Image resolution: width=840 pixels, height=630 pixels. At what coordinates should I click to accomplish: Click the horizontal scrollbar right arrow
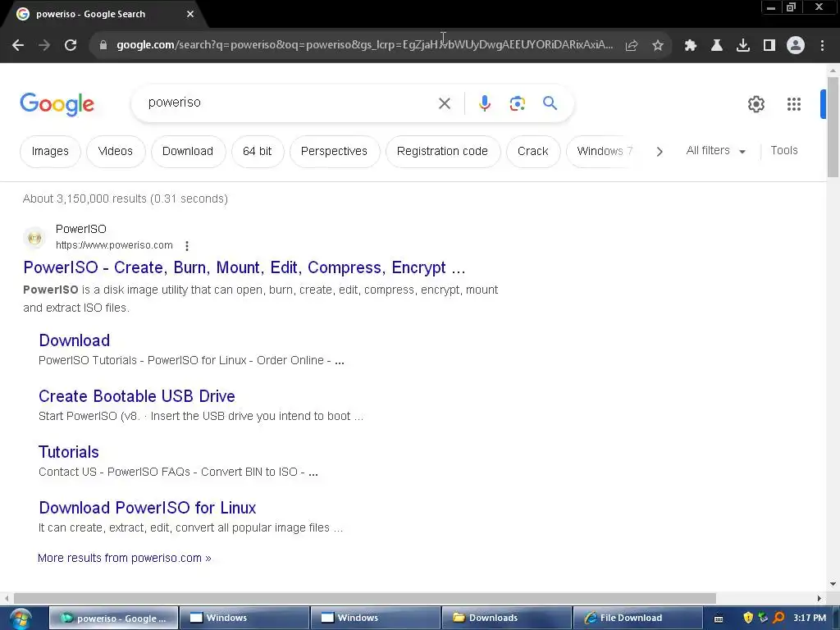click(x=819, y=598)
